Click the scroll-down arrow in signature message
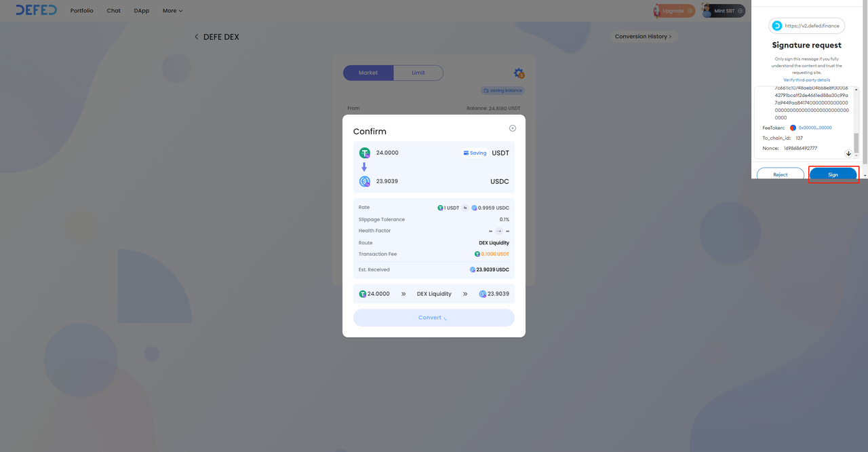 pos(848,154)
